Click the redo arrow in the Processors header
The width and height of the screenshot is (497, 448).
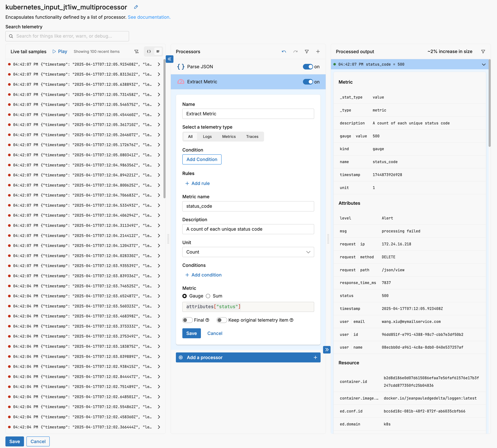point(295,51)
